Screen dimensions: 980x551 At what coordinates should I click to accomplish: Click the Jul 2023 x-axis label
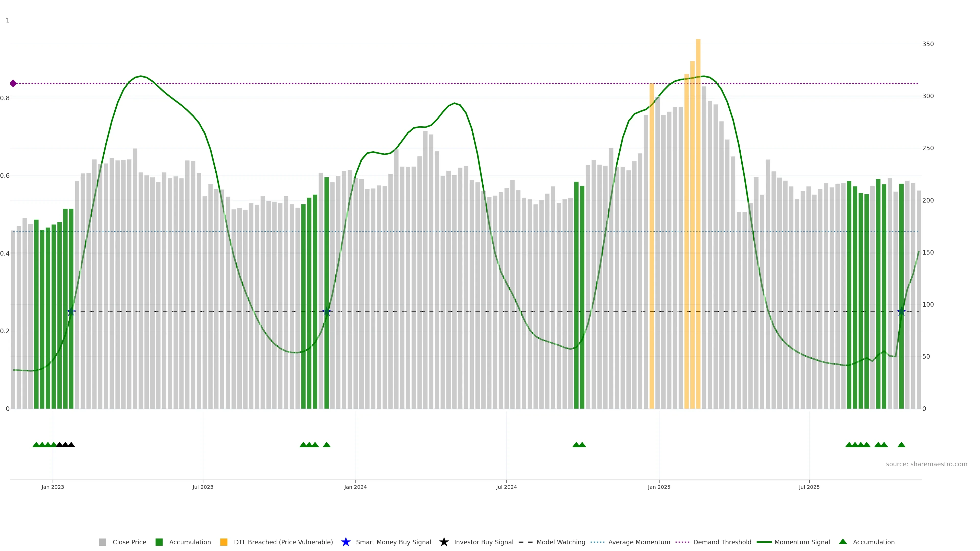pyautogui.click(x=203, y=487)
